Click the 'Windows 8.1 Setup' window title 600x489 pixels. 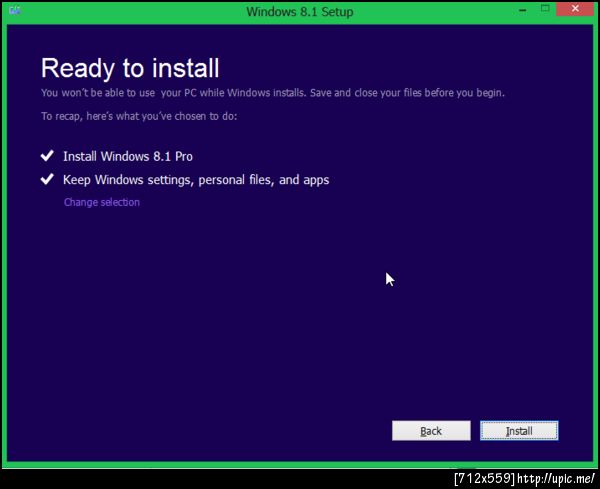click(300, 12)
